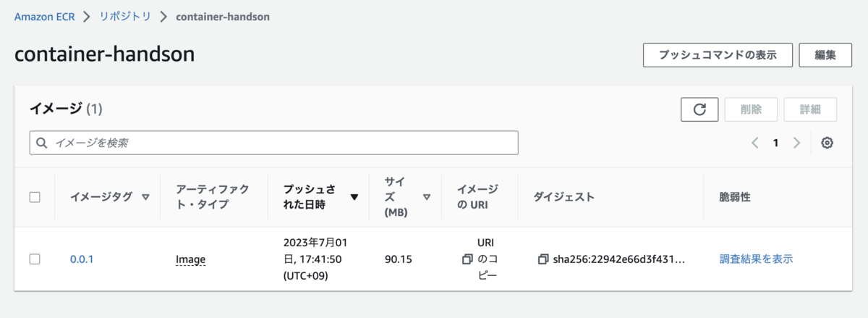The image size is (868, 318).
Task: Sort by image tag column arrow
Action: click(145, 197)
